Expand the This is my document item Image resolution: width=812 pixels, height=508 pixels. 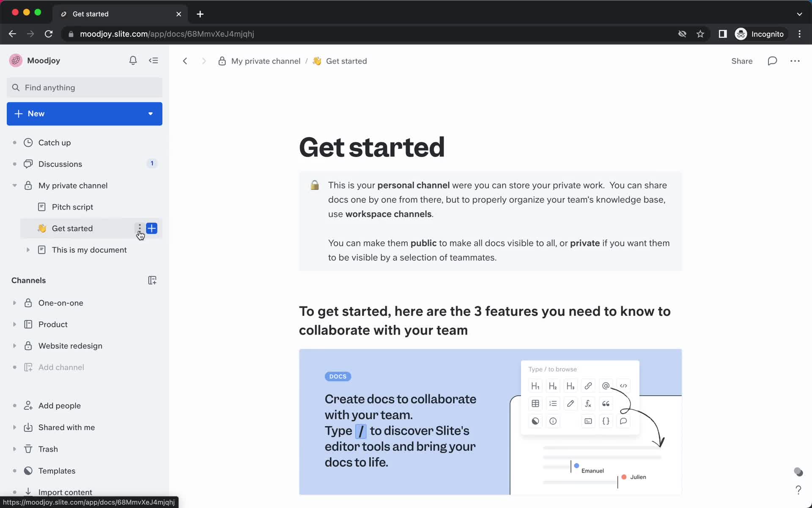click(27, 250)
